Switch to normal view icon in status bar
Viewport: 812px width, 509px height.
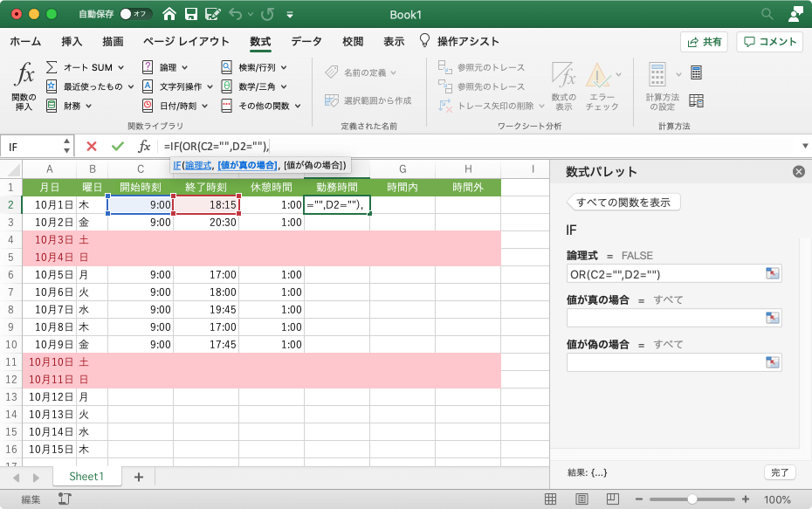550,499
